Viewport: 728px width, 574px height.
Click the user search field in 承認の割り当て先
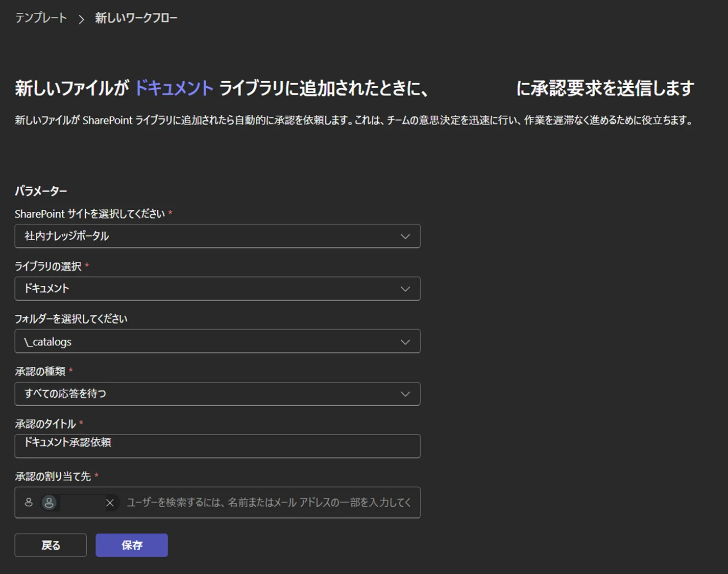pos(265,503)
